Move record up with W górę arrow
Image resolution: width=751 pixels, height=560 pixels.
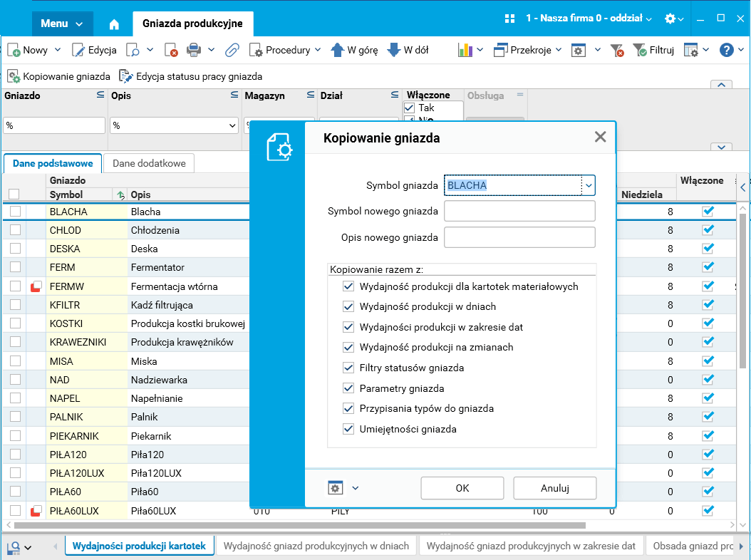tap(338, 50)
